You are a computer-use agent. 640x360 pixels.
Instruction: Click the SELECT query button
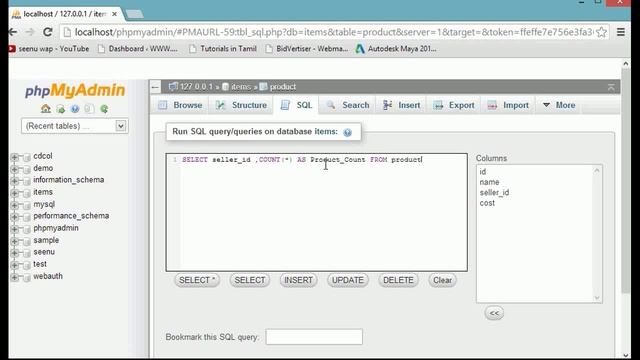coord(250,280)
